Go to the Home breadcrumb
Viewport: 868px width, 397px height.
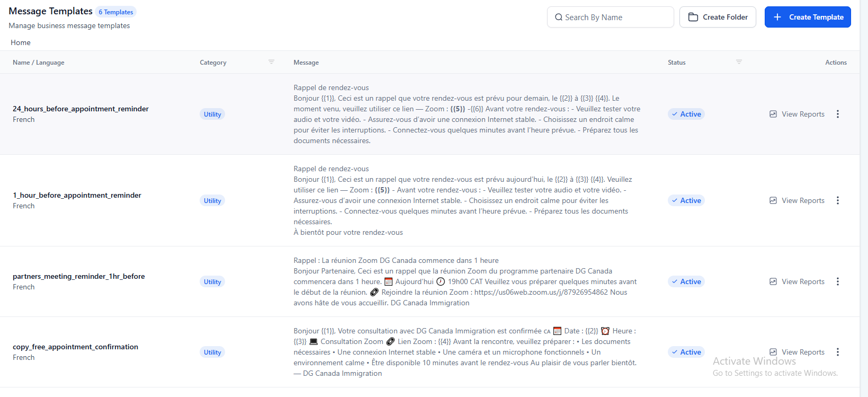(x=21, y=42)
